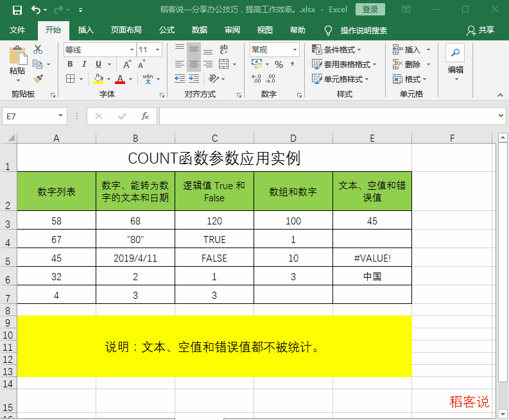Decrease indent
The width and height of the screenshot is (509, 420).
pos(180,78)
